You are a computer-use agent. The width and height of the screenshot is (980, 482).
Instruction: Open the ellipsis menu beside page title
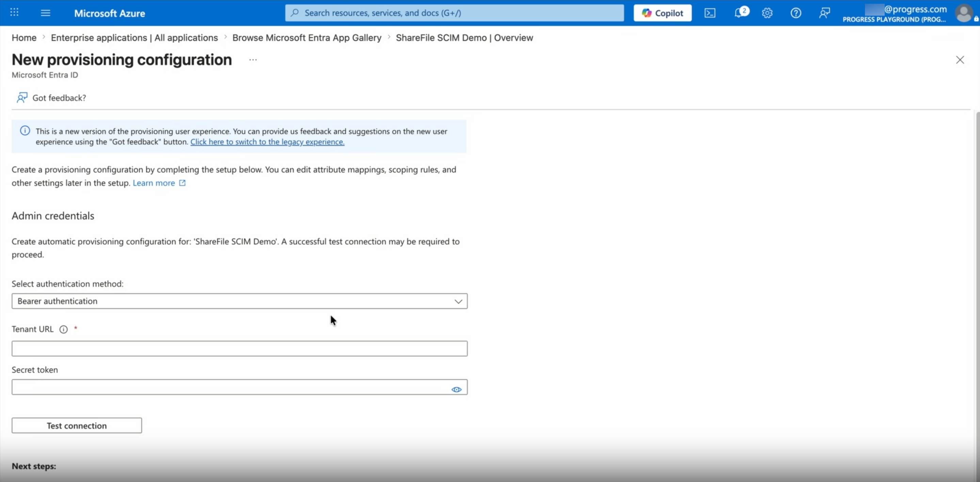[x=253, y=60]
